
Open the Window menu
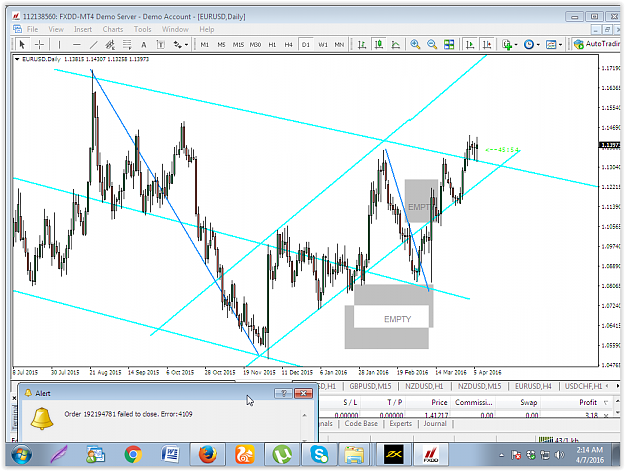click(175, 29)
